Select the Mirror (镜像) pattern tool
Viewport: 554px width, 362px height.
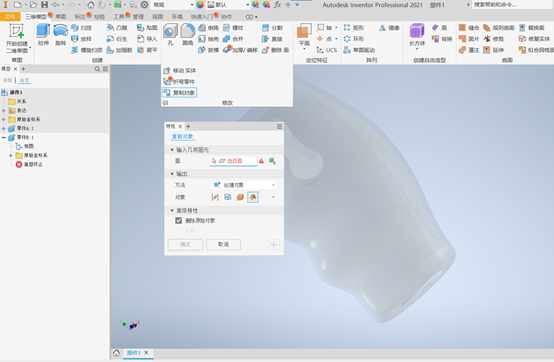click(389, 28)
